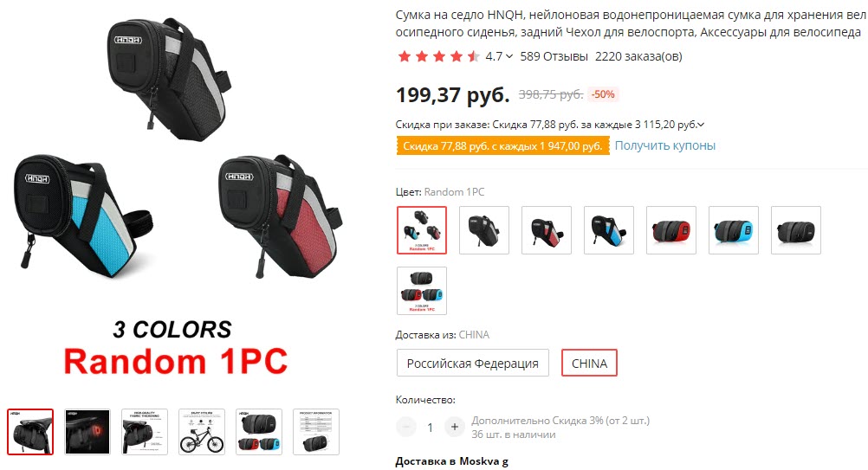This screenshot has width=868, height=470.
Task: Pick the red rounded bag color option
Action: [671, 230]
